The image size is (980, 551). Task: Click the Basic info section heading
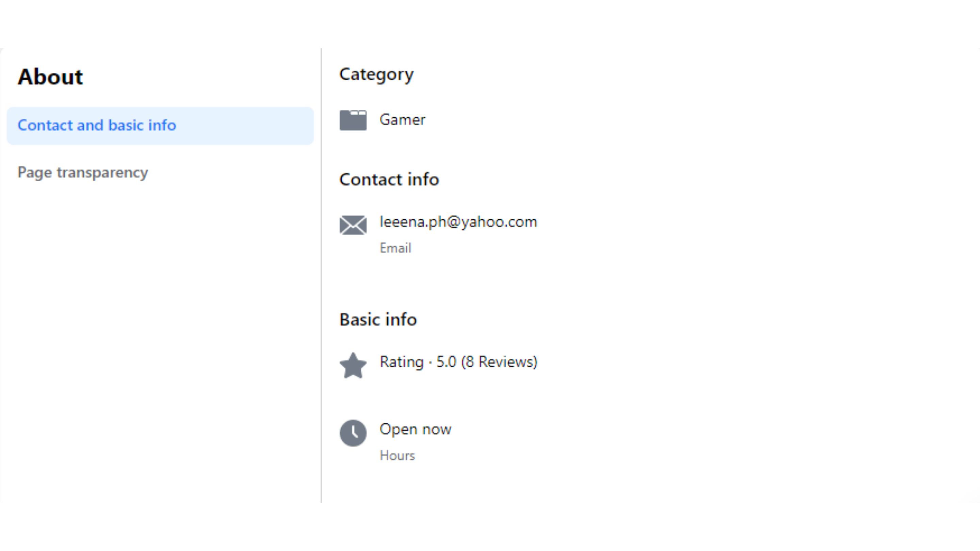[378, 319]
